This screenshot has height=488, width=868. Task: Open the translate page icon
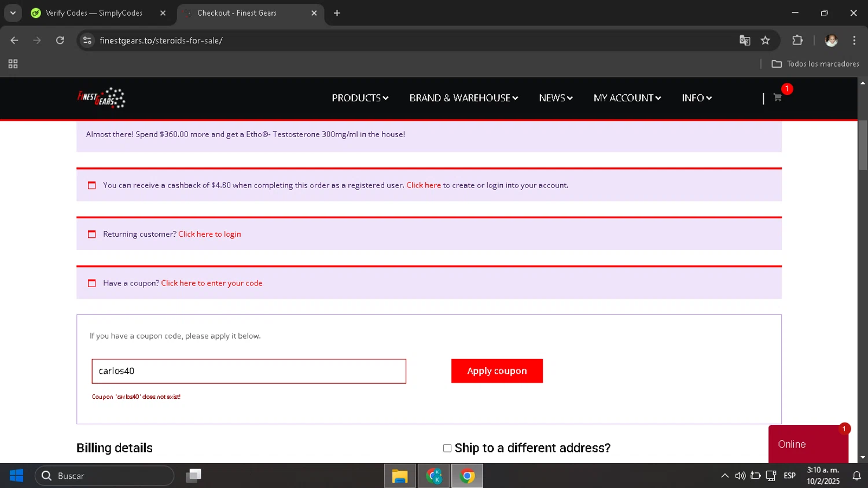click(745, 41)
